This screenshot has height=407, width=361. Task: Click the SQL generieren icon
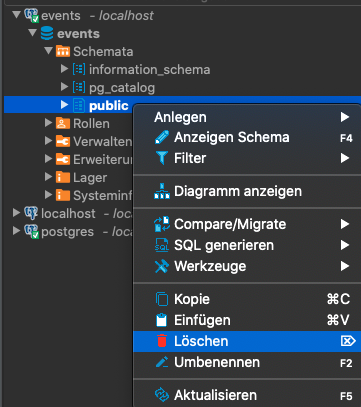[x=162, y=245]
